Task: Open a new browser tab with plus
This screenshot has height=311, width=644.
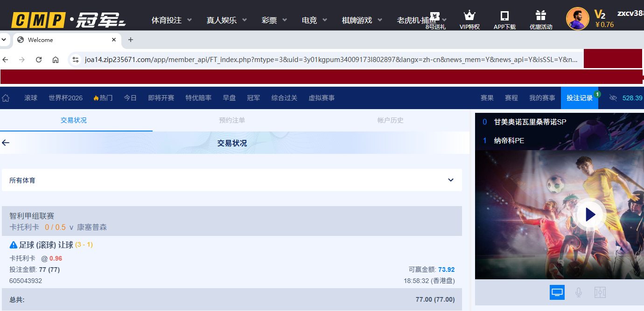Action: [131, 40]
